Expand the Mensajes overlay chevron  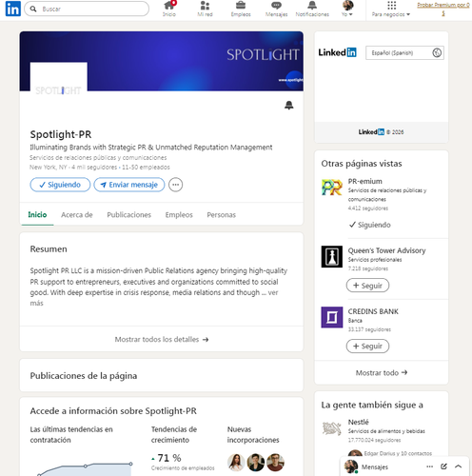tap(458, 466)
